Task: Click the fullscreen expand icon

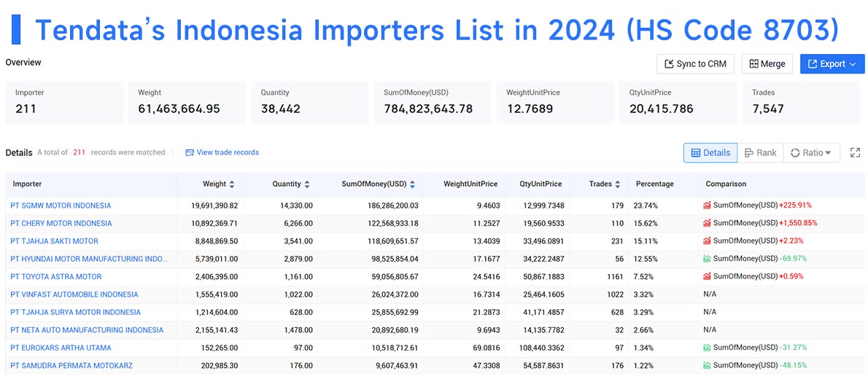Action: [855, 153]
